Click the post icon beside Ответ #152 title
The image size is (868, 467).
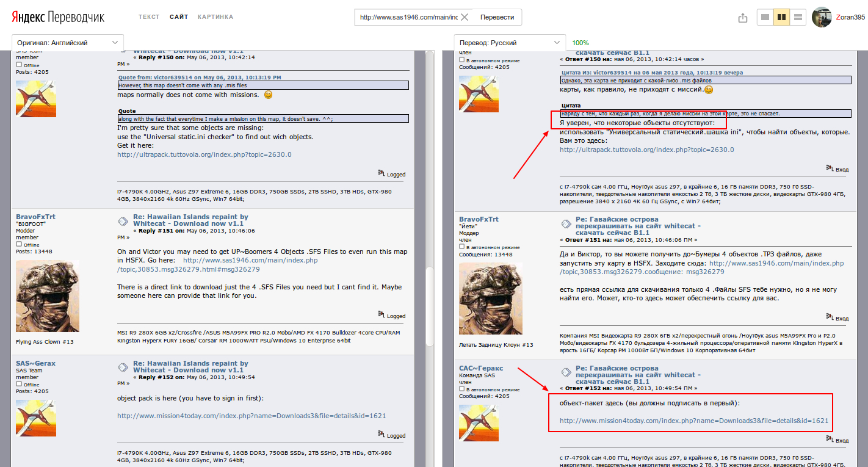565,372
